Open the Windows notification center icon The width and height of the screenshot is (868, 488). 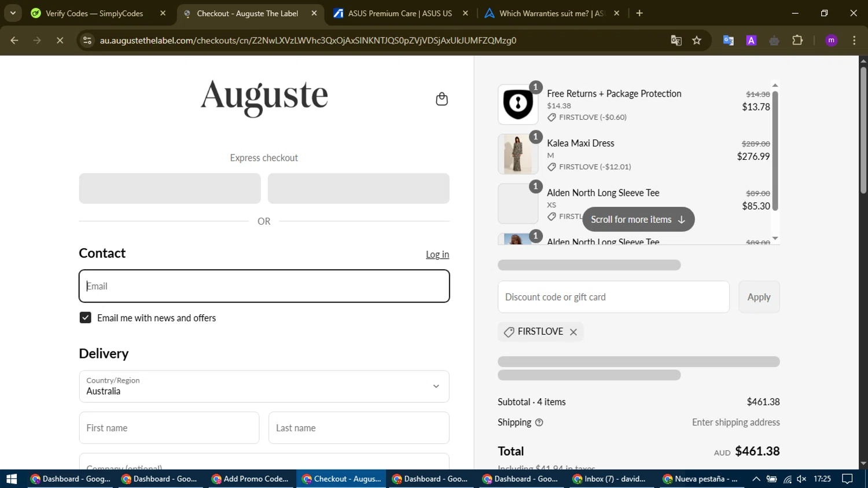(847, 479)
